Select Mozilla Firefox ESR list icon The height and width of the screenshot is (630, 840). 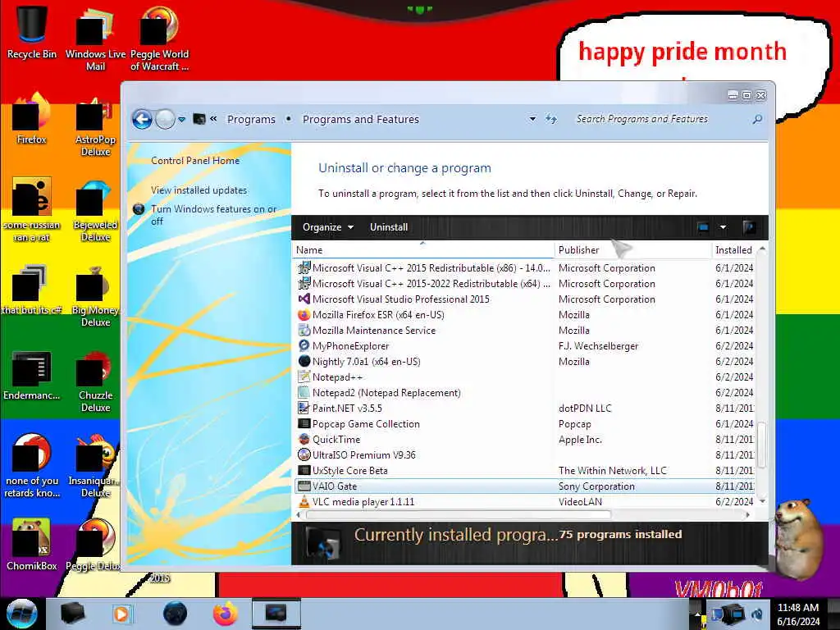coord(304,314)
